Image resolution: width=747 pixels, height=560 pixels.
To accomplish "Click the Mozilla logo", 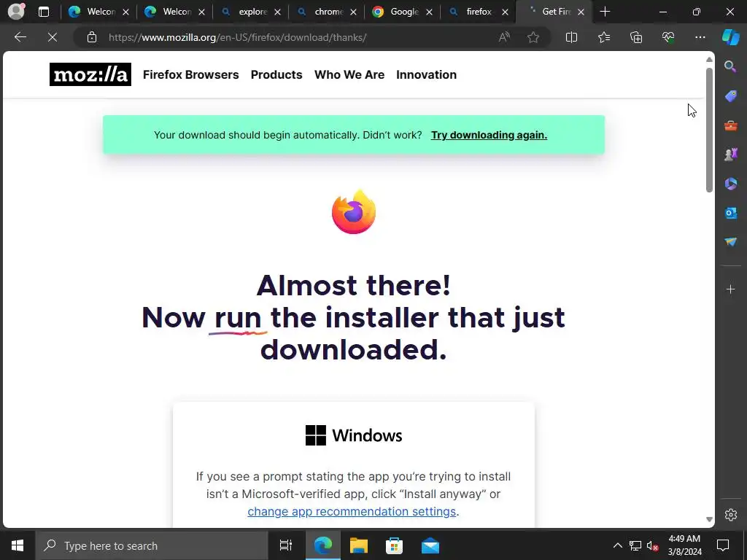I will (90, 74).
